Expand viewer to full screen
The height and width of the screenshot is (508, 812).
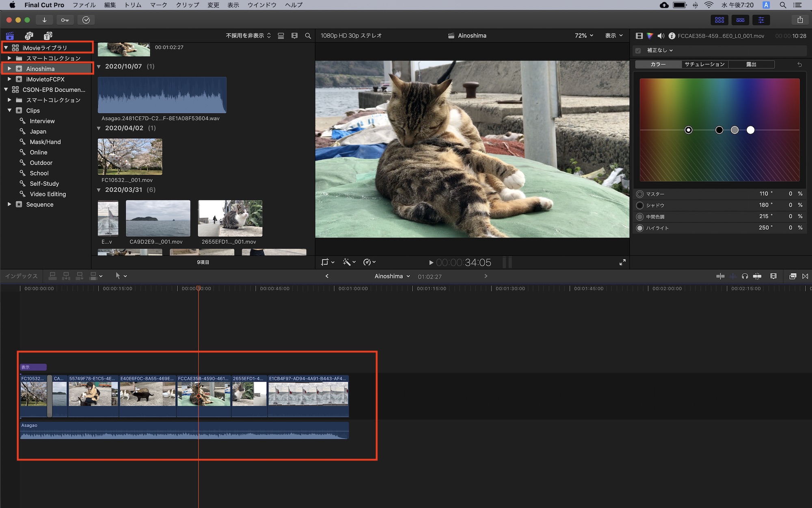point(622,262)
